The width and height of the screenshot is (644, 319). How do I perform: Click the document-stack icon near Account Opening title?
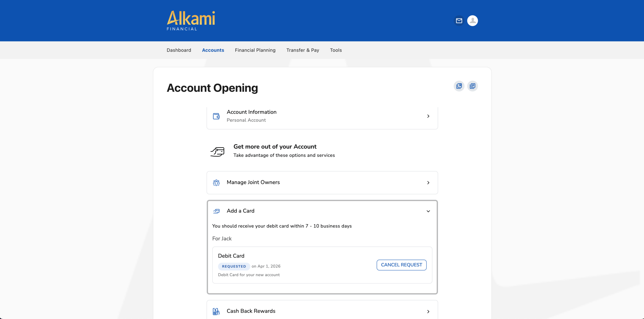pyautogui.click(x=472, y=86)
